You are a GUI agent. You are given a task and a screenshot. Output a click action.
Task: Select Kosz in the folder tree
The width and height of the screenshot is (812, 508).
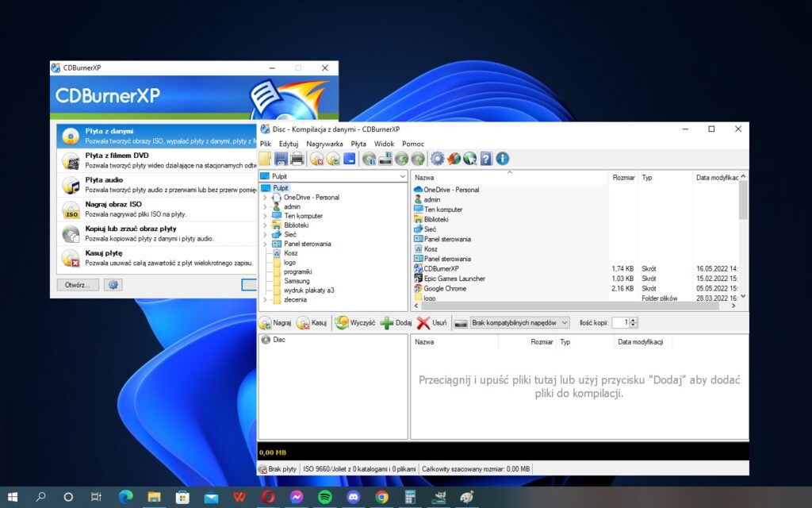[x=290, y=253]
